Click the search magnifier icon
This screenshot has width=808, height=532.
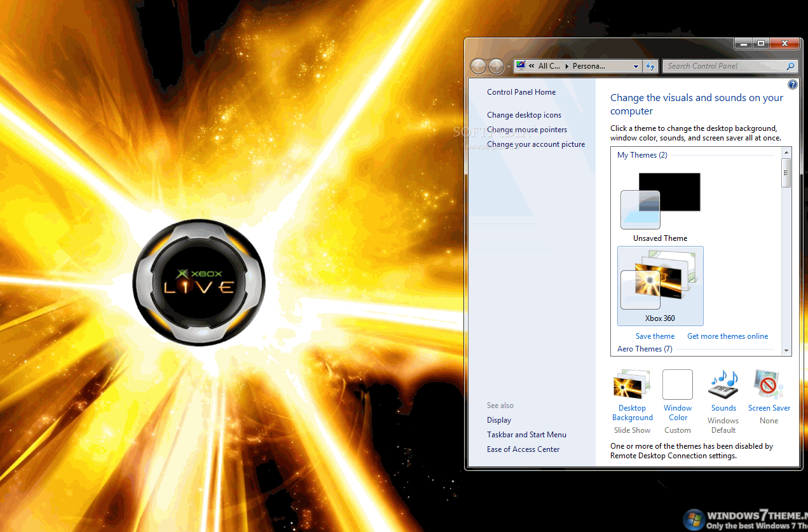790,66
